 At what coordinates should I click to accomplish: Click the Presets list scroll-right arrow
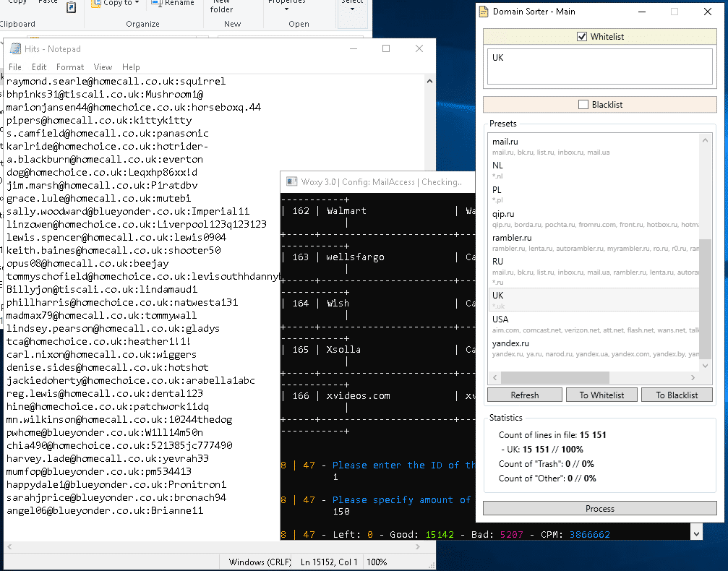693,377
